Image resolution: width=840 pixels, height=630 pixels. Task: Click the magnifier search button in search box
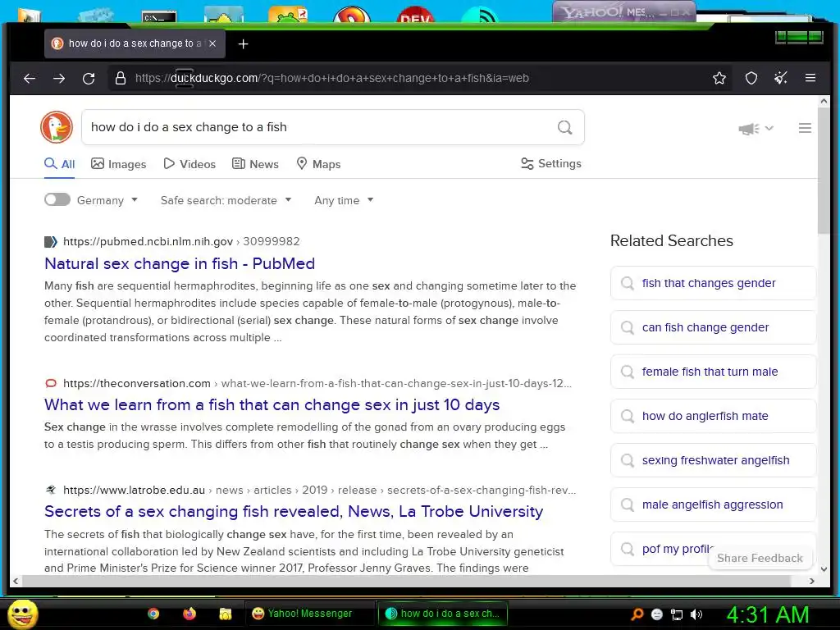point(564,127)
